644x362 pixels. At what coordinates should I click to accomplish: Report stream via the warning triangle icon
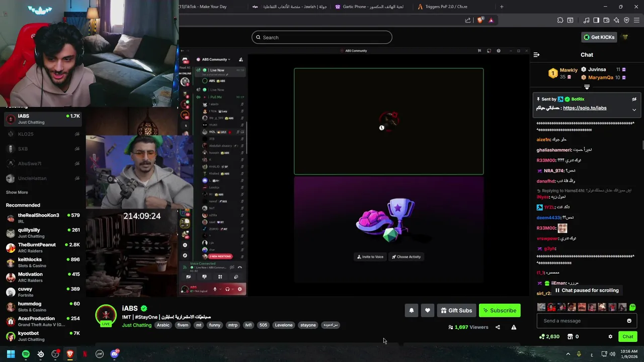514,327
